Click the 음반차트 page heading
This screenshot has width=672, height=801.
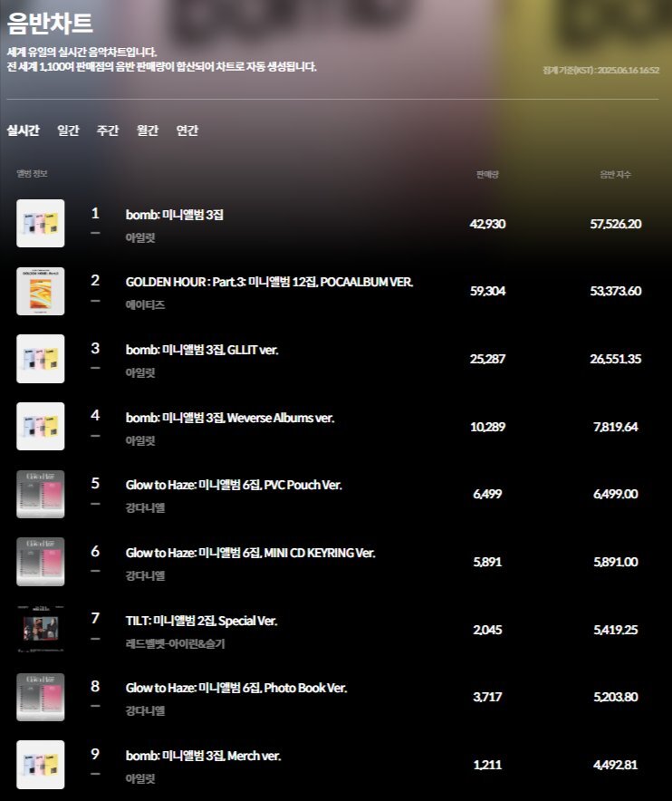(x=50, y=24)
